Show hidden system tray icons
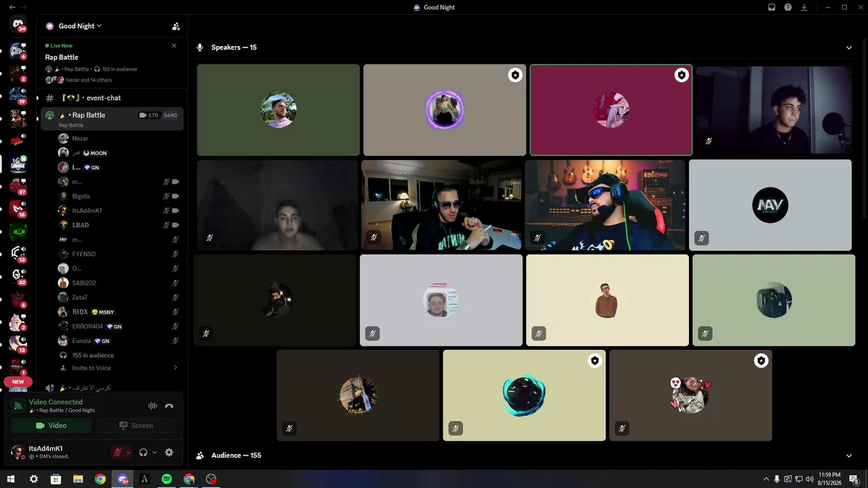The image size is (868, 488). coord(766,479)
